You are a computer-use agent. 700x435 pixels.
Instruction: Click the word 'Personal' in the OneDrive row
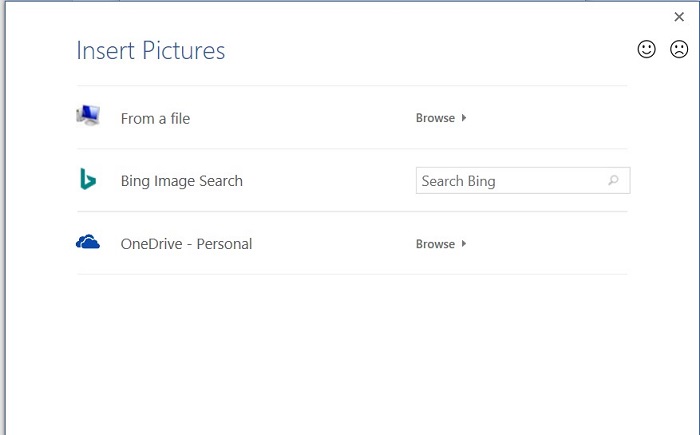[224, 244]
